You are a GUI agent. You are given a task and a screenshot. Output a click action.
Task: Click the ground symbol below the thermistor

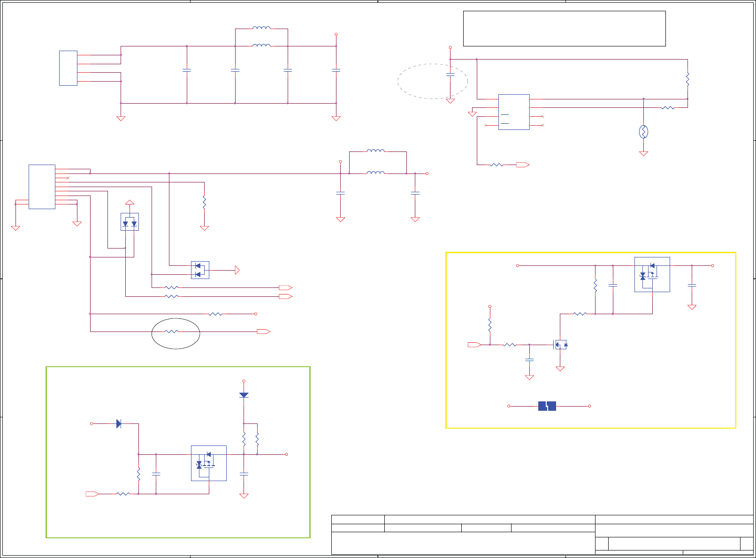pos(643,153)
